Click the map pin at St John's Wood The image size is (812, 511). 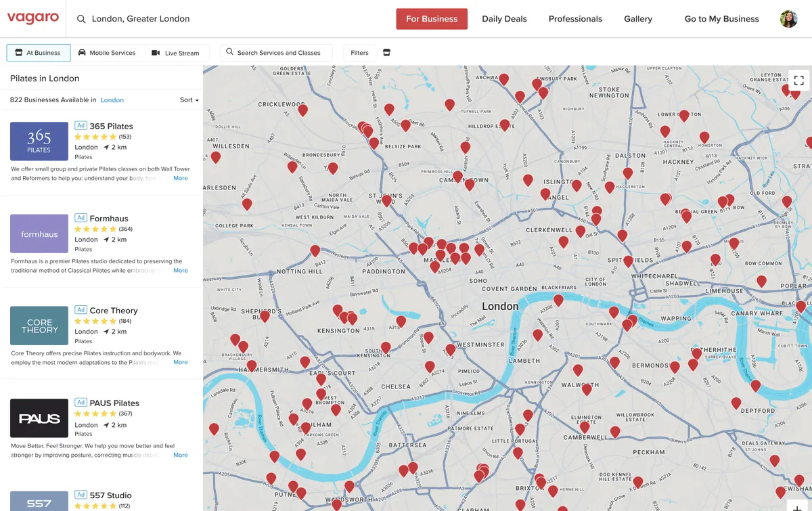[x=387, y=200]
